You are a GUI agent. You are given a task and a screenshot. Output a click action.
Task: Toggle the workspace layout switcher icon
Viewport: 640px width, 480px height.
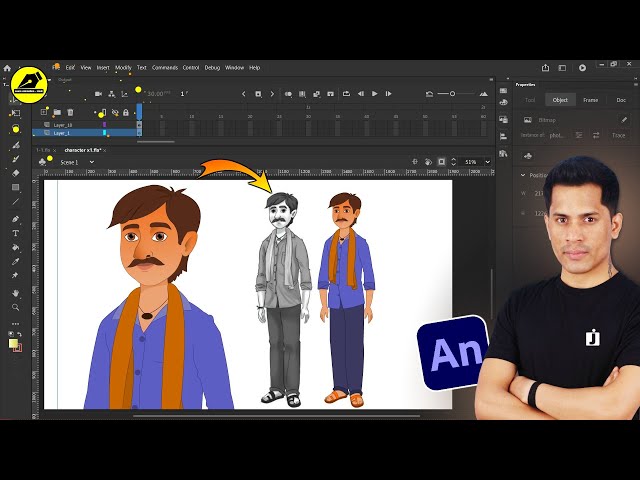click(562, 68)
